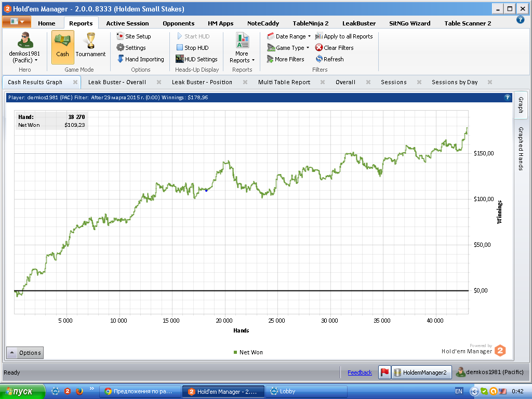Switch to Leak Buster - Overall tab
532x399 pixels.
click(x=117, y=82)
